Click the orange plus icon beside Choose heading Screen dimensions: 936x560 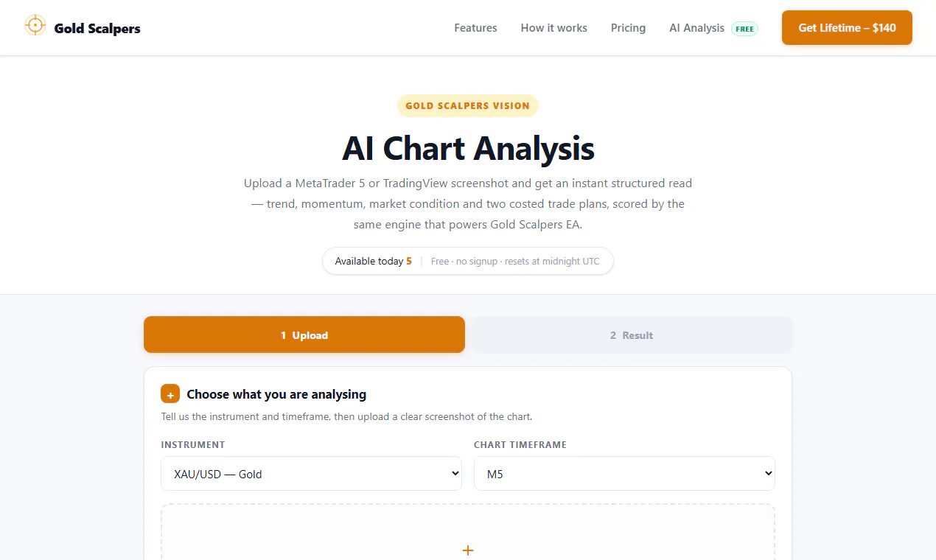click(x=170, y=394)
